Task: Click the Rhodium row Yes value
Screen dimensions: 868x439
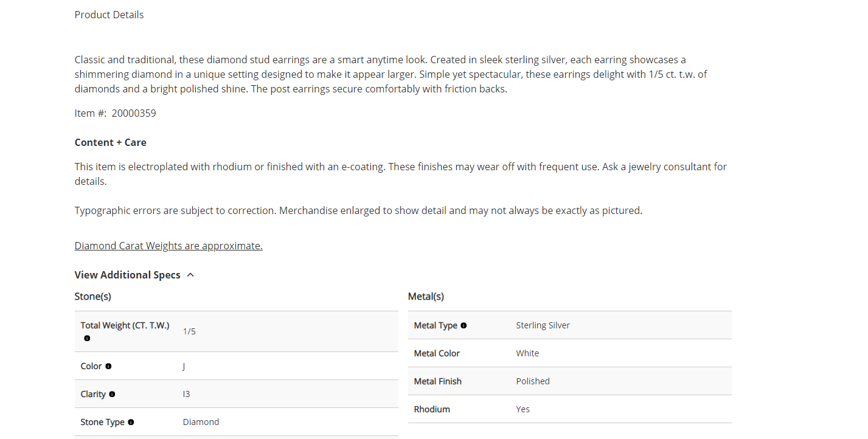Action: 523,409
